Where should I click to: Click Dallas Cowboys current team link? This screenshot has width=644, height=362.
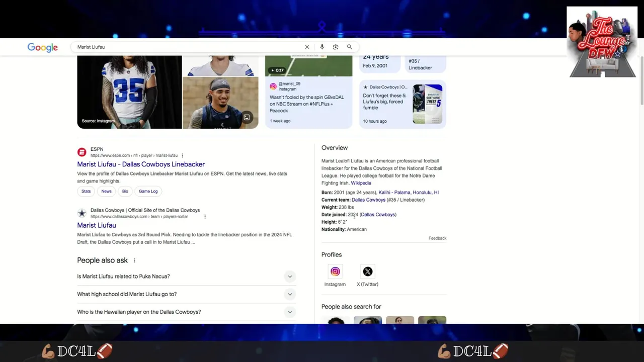click(x=368, y=200)
